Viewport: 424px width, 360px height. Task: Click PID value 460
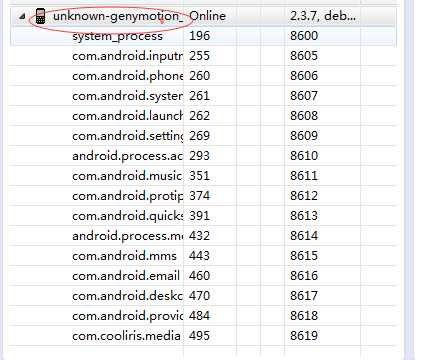[199, 276]
